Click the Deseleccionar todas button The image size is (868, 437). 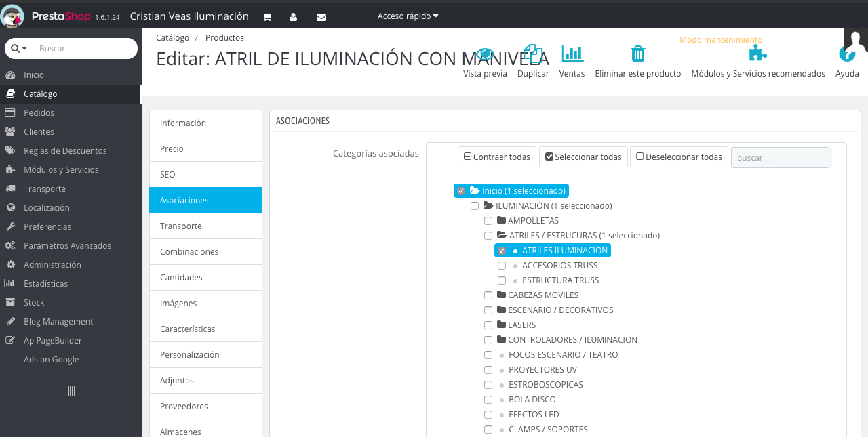679,157
